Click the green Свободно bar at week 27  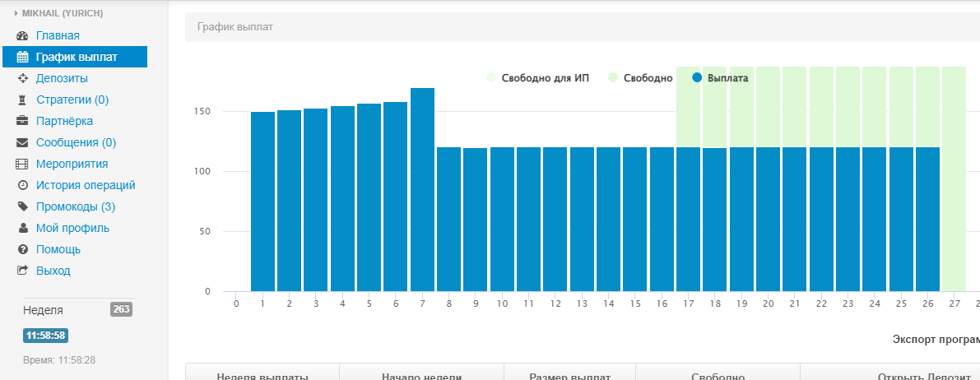tap(954, 179)
